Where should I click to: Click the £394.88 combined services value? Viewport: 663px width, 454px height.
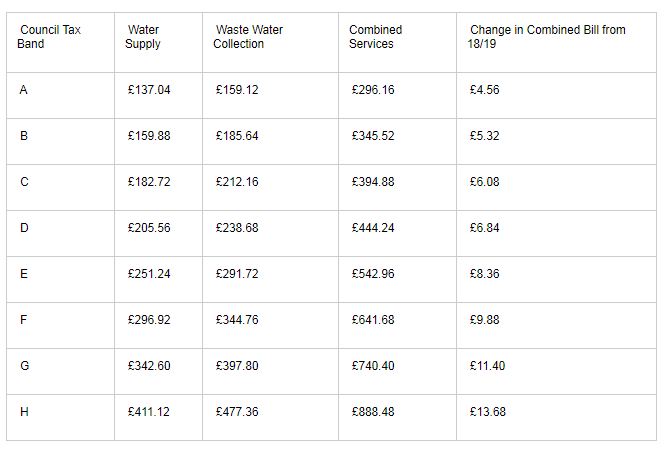pos(373,182)
